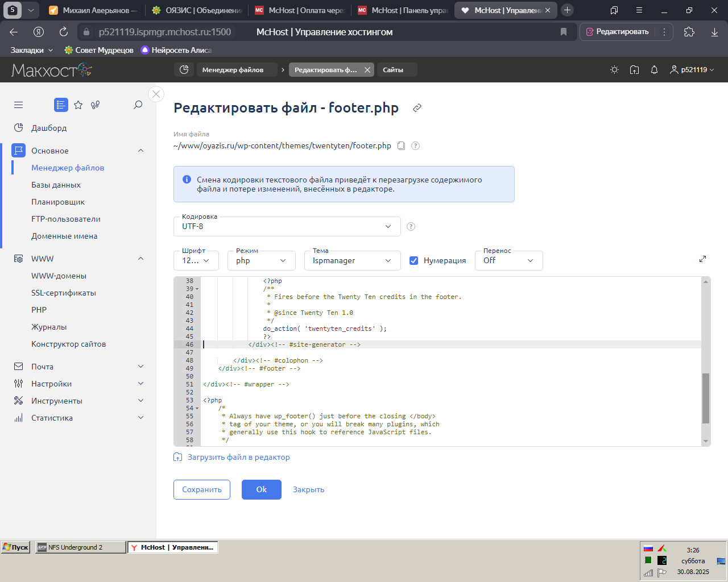This screenshot has height=582, width=728.
Task: Open the Пуск start button
Action: click(15, 547)
